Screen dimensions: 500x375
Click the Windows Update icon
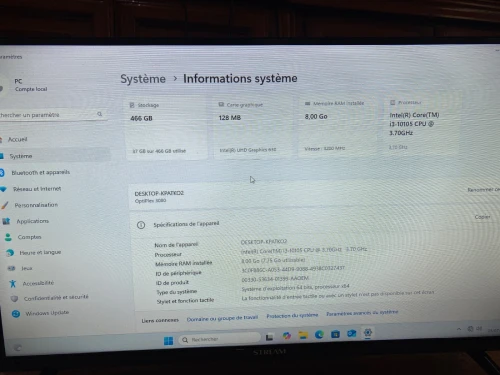coord(16,314)
